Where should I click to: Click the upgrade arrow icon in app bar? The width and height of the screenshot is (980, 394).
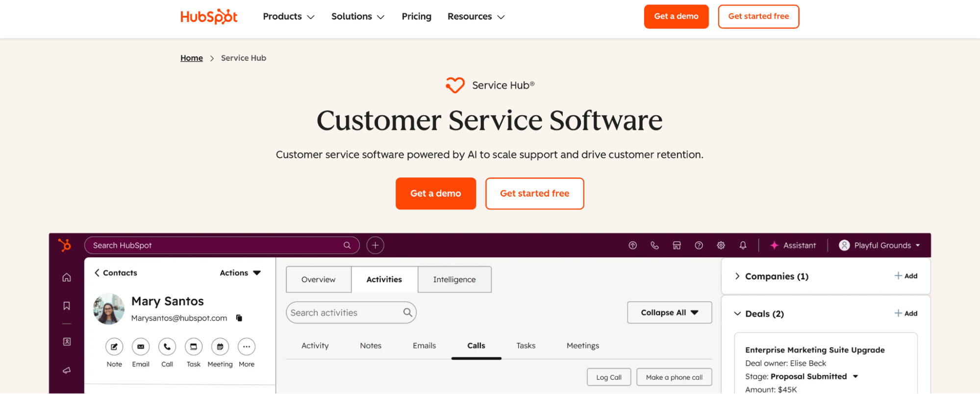[x=633, y=245]
